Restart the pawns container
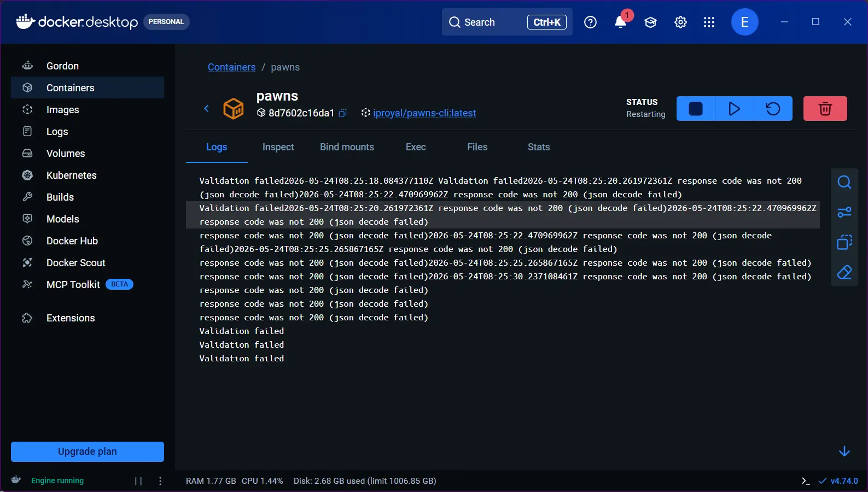 point(773,108)
